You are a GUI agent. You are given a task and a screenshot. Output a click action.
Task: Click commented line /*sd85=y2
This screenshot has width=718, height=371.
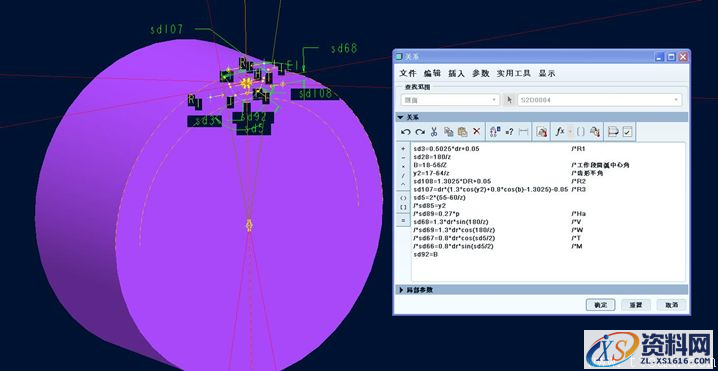pos(430,206)
